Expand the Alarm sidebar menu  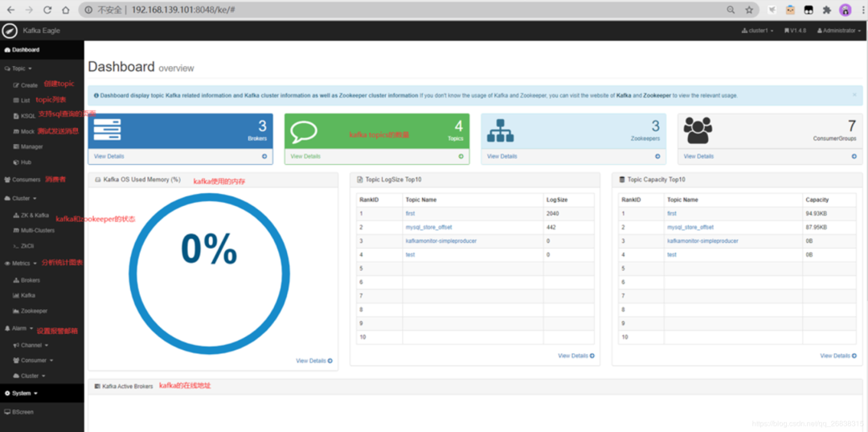coord(18,328)
